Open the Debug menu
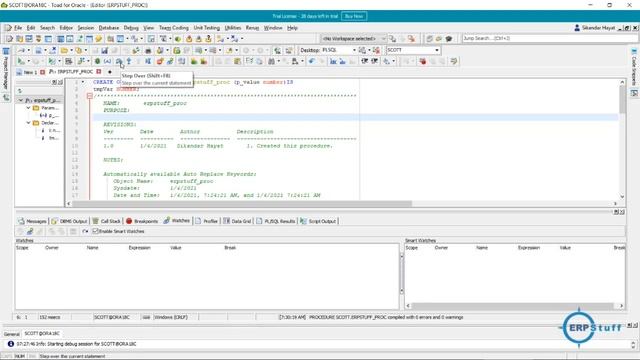Screen dimensions: 640x360 coord(131,28)
